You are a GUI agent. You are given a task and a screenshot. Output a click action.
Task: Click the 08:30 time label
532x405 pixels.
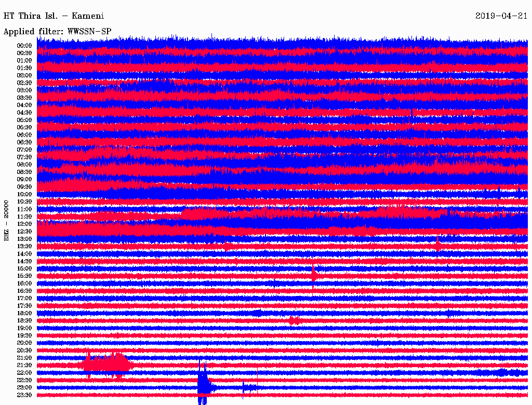pos(24,172)
